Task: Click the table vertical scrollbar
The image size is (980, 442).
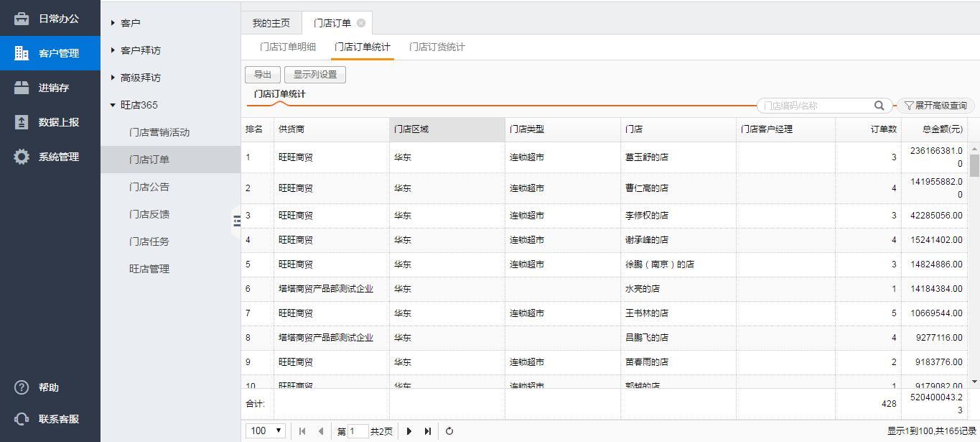Action: point(974,165)
